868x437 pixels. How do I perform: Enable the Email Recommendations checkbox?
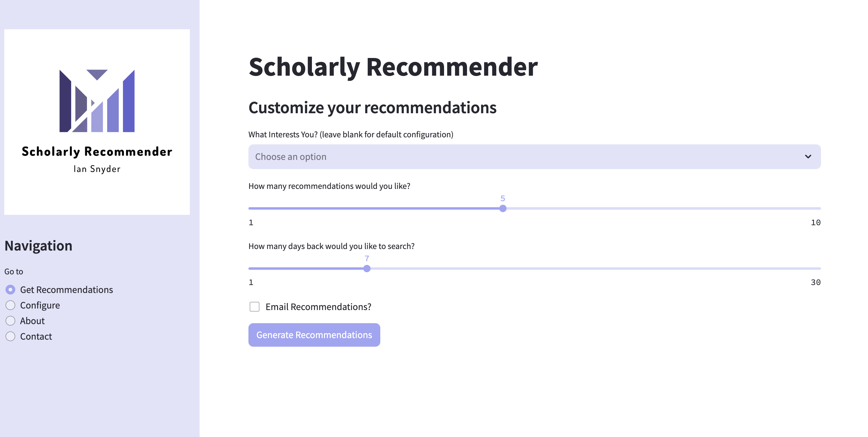tap(255, 307)
